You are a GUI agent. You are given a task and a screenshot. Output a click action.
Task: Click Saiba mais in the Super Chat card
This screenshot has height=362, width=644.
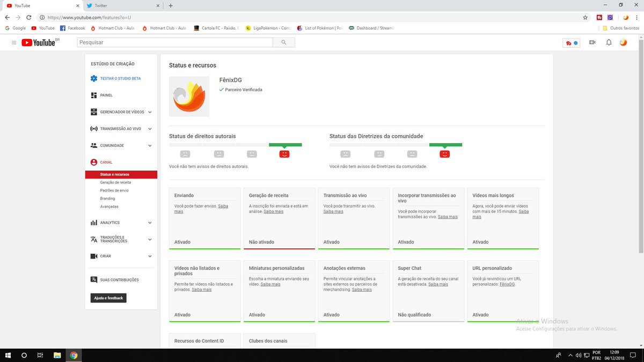click(438, 284)
